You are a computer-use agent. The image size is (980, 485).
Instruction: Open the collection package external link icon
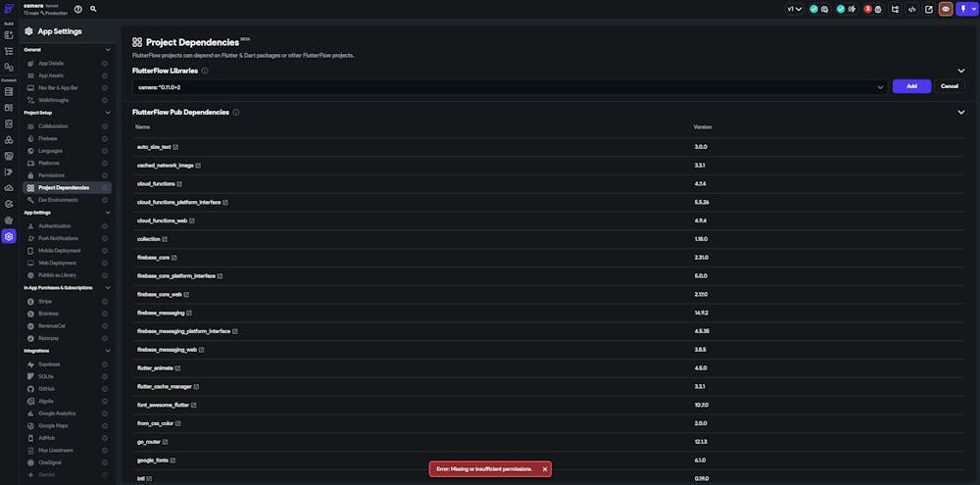[x=165, y=239]
